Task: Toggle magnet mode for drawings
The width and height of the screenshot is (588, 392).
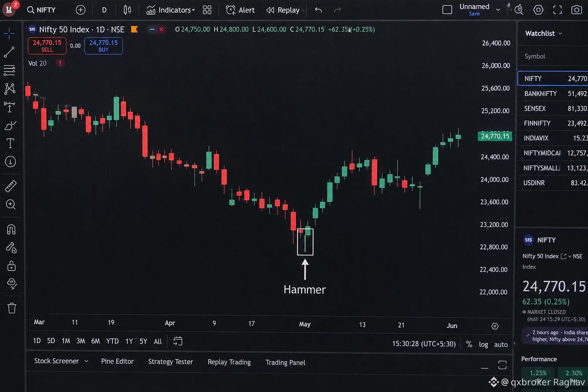Action: (x=11, y=229)
